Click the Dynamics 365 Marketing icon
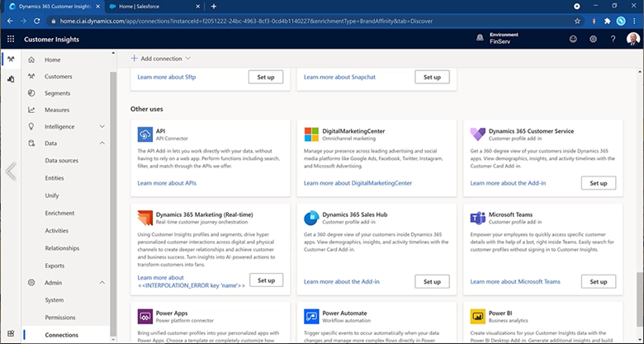 [145, 218]
